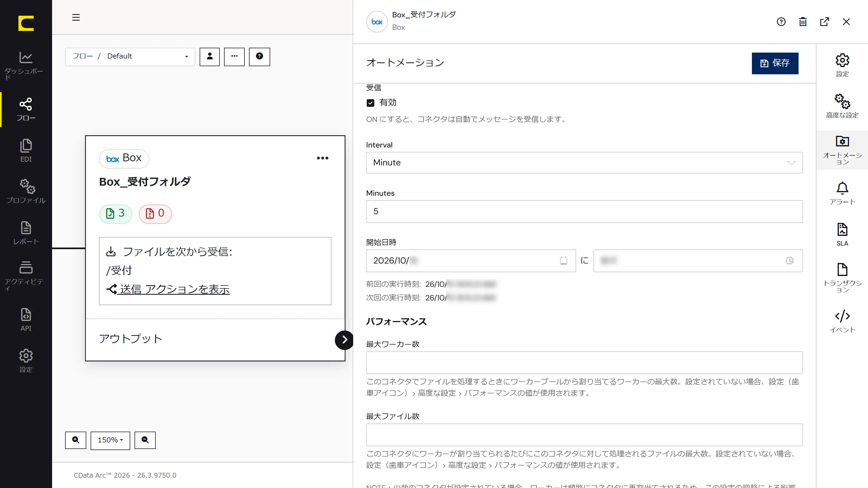Zoom out on the flow canvas
Screen dimensions: 868x488
coord(145,440)
